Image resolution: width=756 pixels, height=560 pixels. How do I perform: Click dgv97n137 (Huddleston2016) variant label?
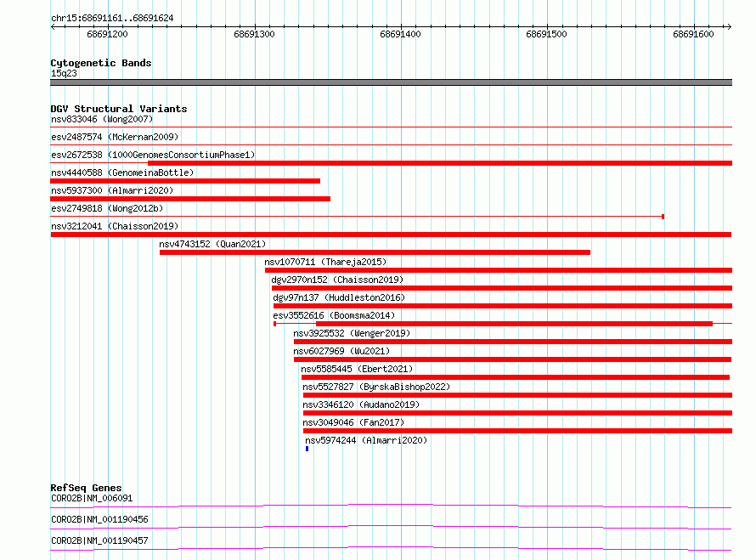339,297
